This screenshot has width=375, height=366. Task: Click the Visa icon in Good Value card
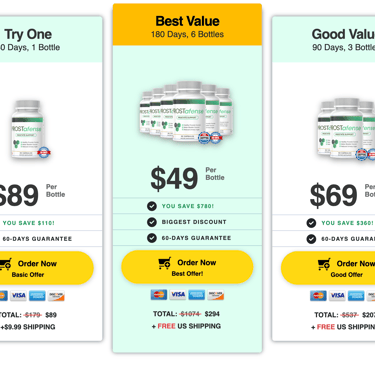point(337,296)
